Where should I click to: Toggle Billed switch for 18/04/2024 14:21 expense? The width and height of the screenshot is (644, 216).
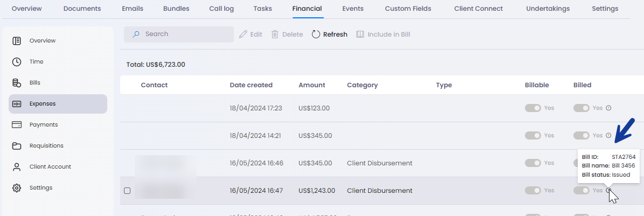581,136
